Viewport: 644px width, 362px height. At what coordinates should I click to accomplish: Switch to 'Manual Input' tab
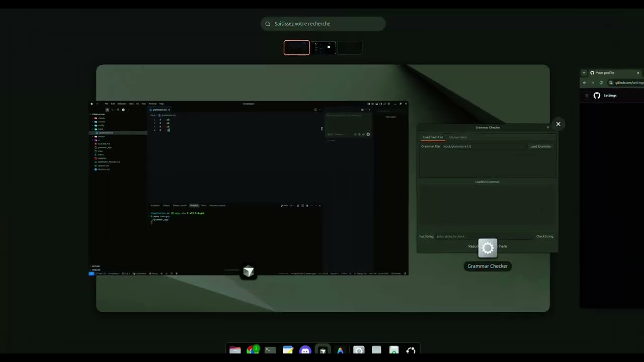click(x=458, y=137)
